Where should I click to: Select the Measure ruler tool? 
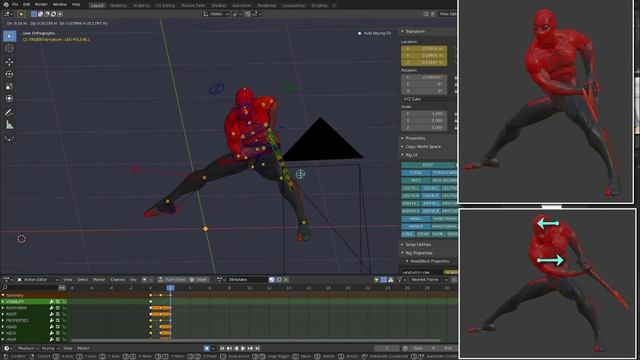coord(9,125)
